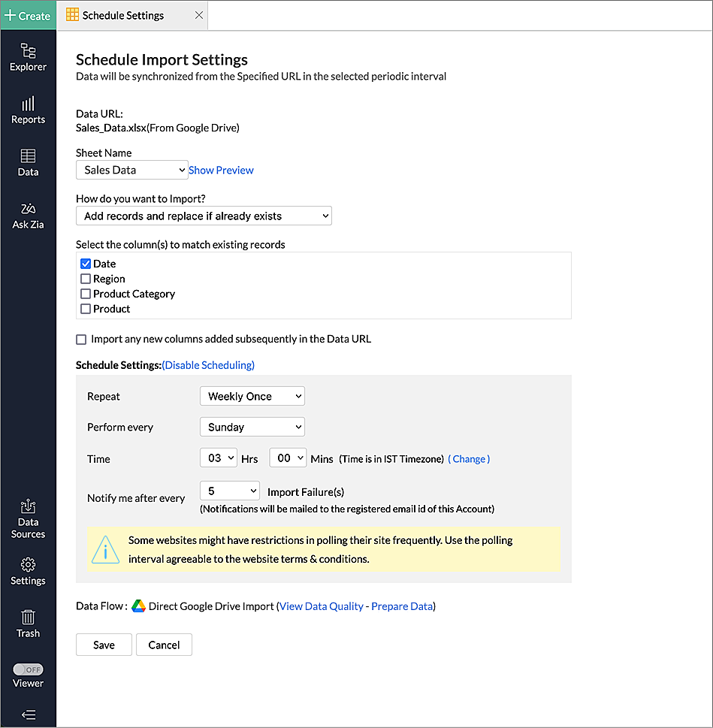The height and width of the screenshot is (728, 713).
Task: Select the Schedule Settings tab
Action: coord(122,15)
